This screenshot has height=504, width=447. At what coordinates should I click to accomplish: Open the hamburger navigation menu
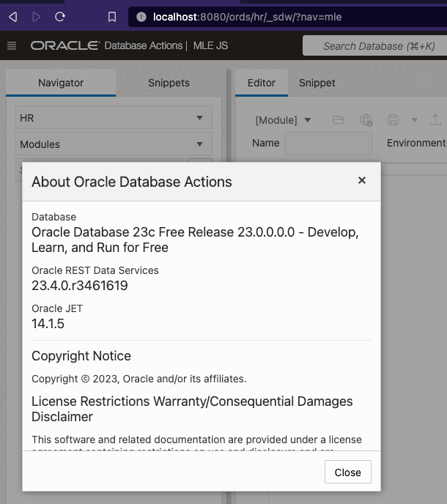pos(12,45)
